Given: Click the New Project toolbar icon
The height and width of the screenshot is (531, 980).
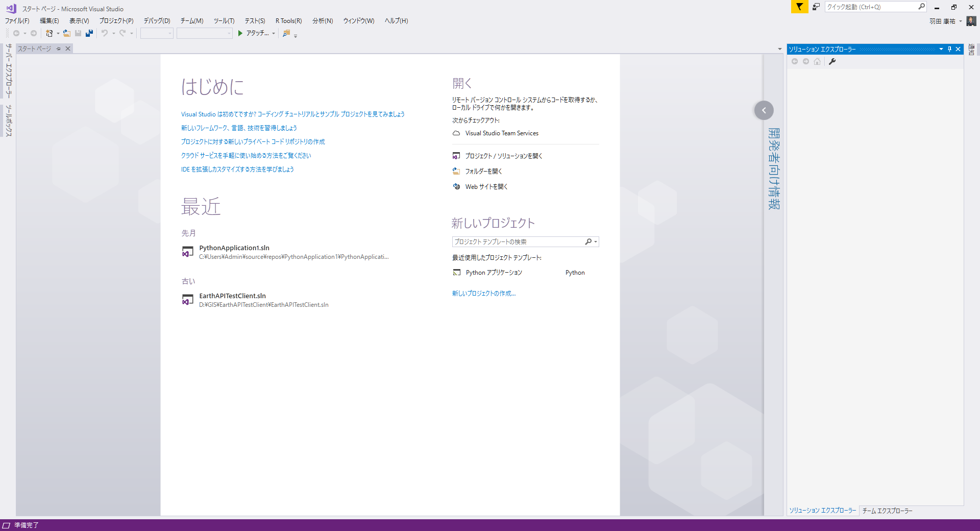Looking at the screenshot, I should [x=50, y=33].
